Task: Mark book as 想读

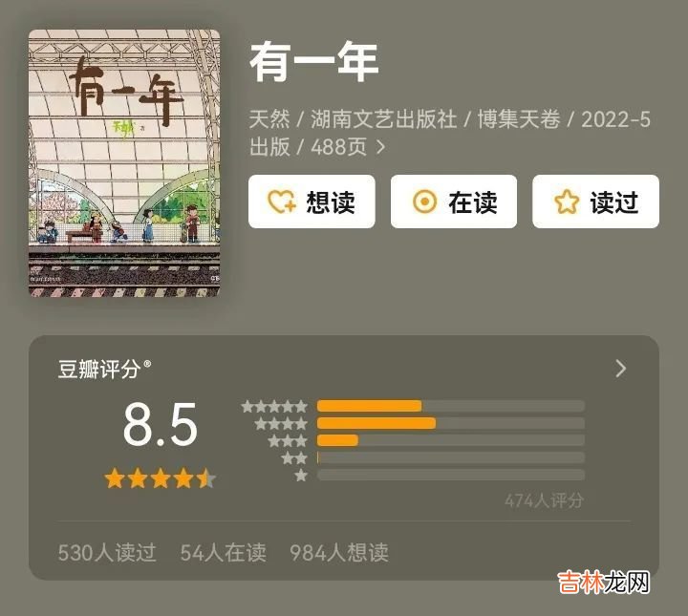Action: [312, 202]
